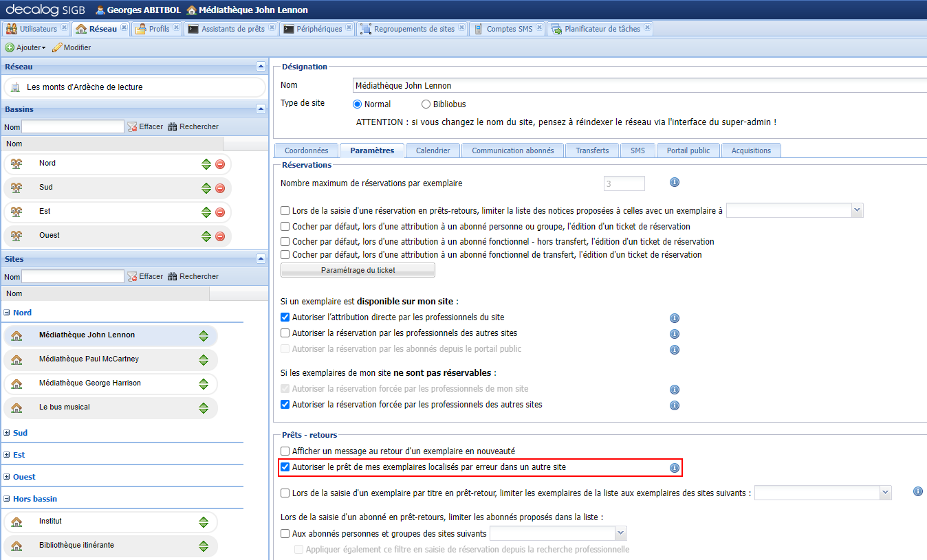Click the green reorder arrows on Sud bassin

tap(206, 187)
